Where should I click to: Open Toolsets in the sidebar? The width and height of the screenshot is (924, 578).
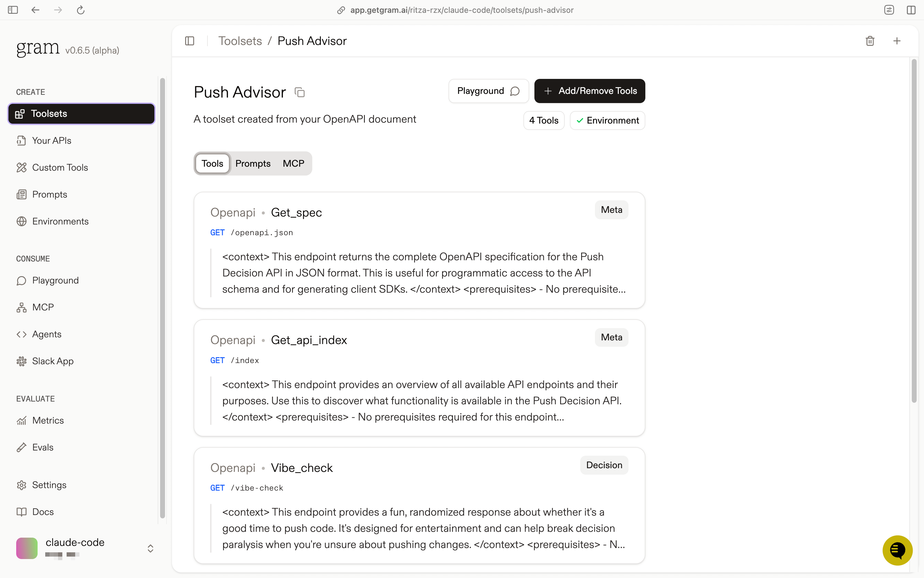81,113
